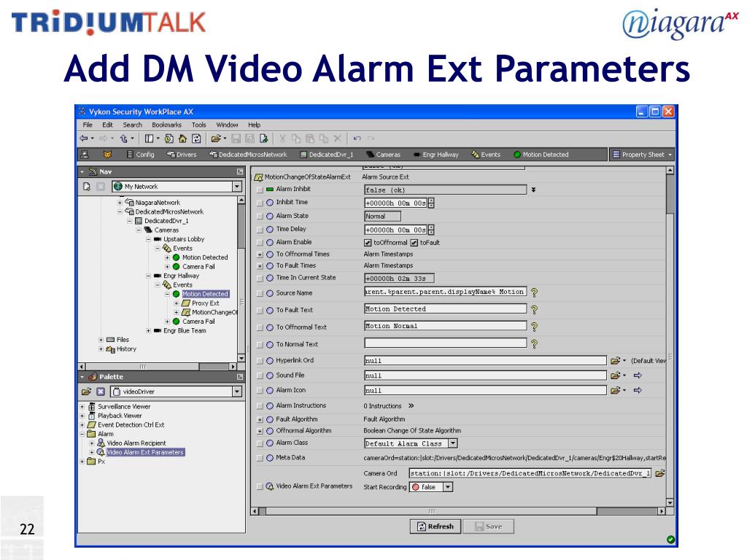Image resolution: width=747 pixels, height=560 pixels.
Task: Click the property sheet horizontal scrollbar
Action: tap(458, 511)
